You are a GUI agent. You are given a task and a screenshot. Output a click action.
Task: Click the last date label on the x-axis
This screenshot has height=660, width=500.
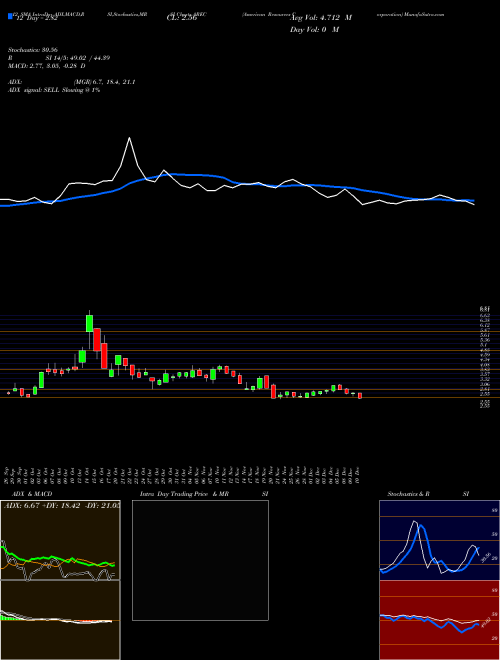coord(357,474)
